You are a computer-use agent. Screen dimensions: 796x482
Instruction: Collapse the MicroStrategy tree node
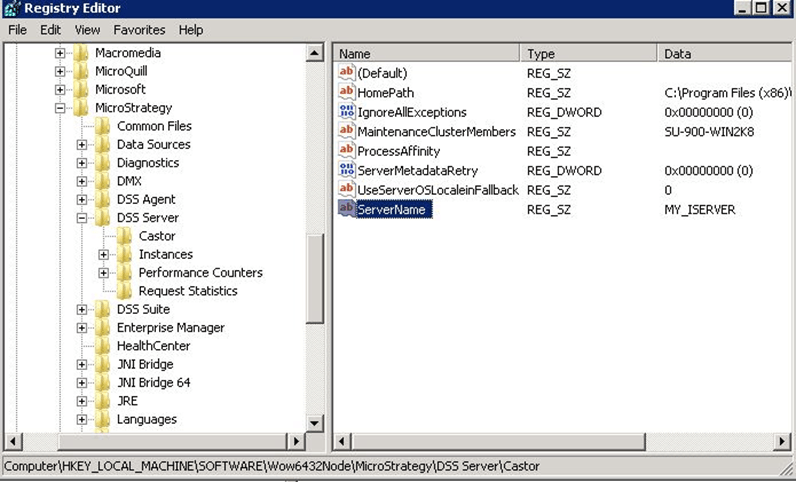pyautogui.click(x=60, y=108)
